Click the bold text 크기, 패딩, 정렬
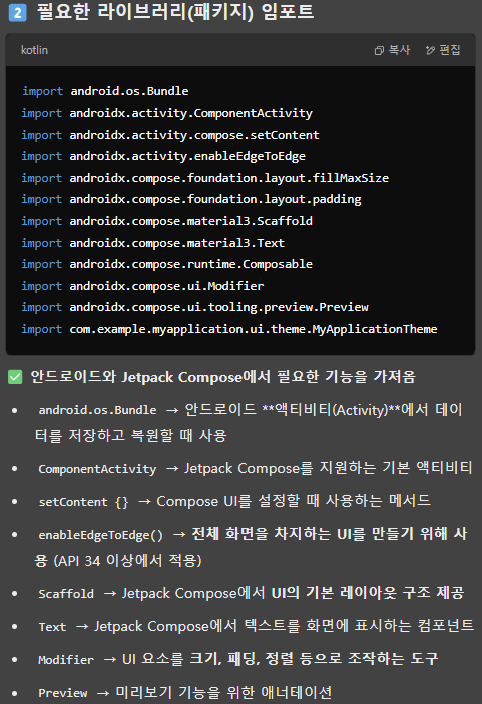The height and width of the screenshot is (704, 482). tap(242, 659)
